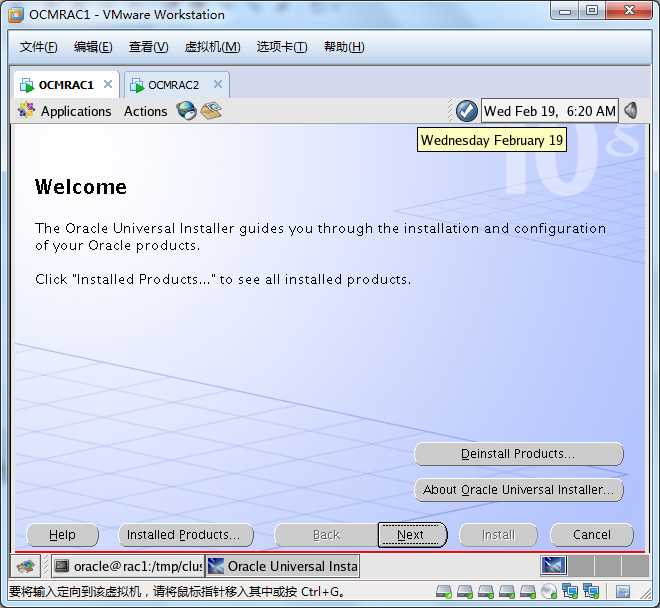
Task: Open Installed Products list
Action: (x=186, y=535)
